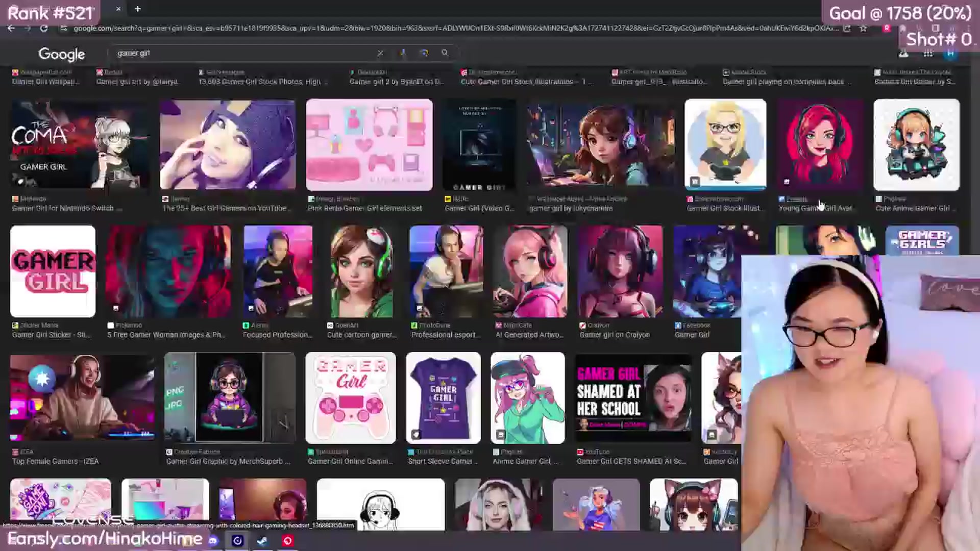The image size is (980, 551).
Task: Reload the Google search page
Action: (44, 28)
